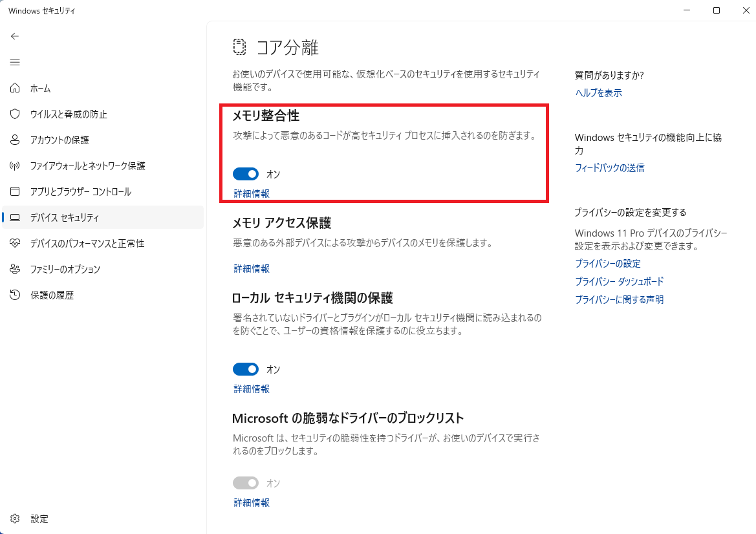
Task: Click the window icon for アプリとブラウザー コントロール
Action: click(15, 191)
